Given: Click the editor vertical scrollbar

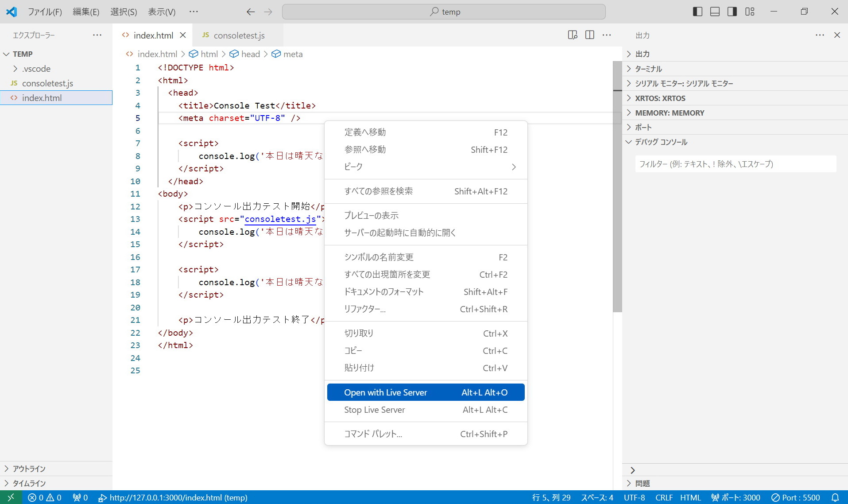Looking at the screenshot, I should click(617, 186).
